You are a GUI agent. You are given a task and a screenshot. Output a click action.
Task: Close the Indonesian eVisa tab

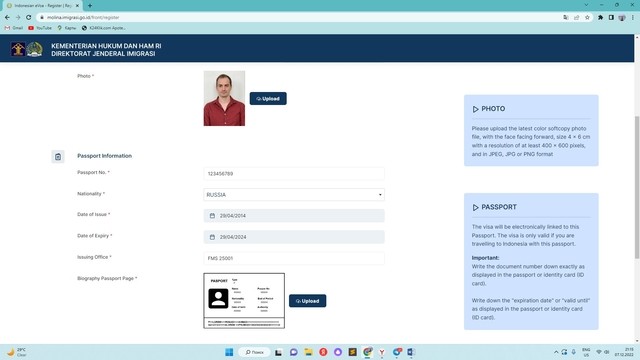[x=77, y=6]
